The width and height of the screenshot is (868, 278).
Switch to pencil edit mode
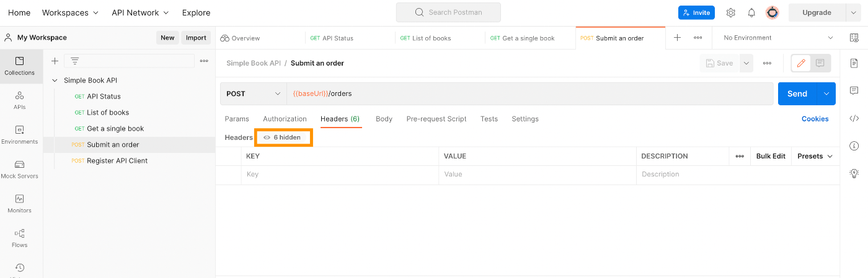pyautogui.click(x=801, y=63)
